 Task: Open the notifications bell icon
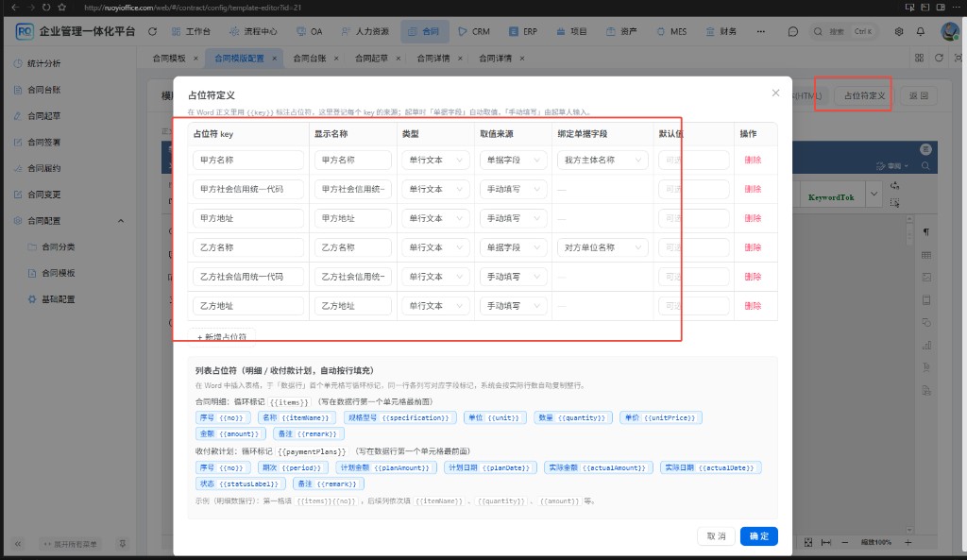(921, 31)
